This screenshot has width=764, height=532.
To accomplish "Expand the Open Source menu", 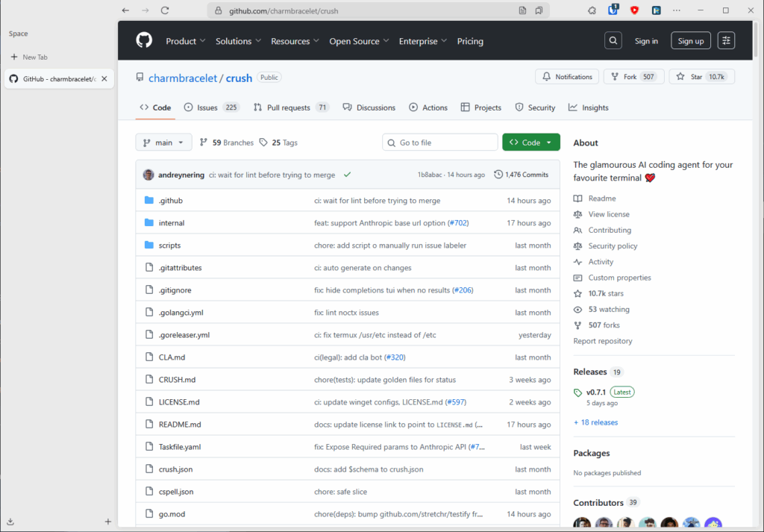I will tap(359, 41).
